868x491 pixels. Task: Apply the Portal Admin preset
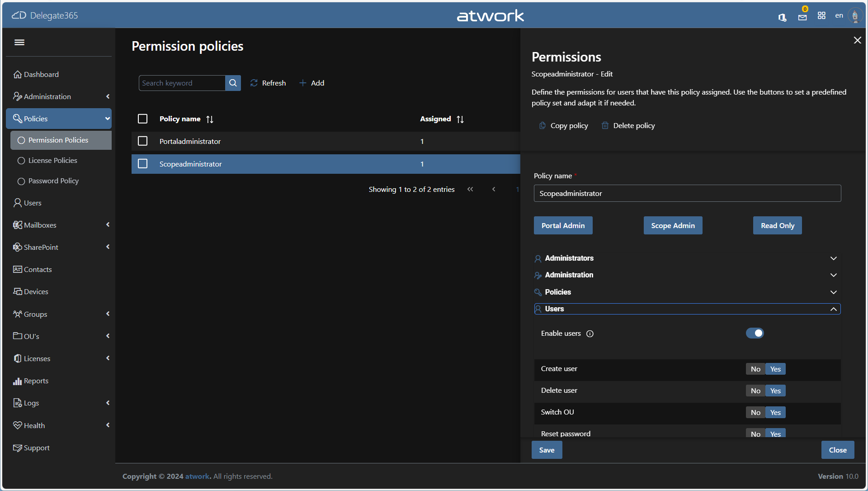(563, 225)
